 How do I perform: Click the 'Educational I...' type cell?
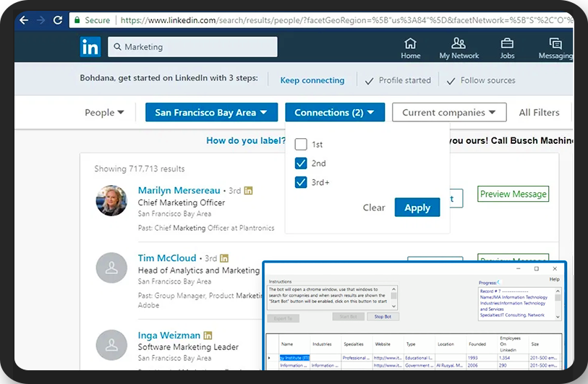[419, 358]
